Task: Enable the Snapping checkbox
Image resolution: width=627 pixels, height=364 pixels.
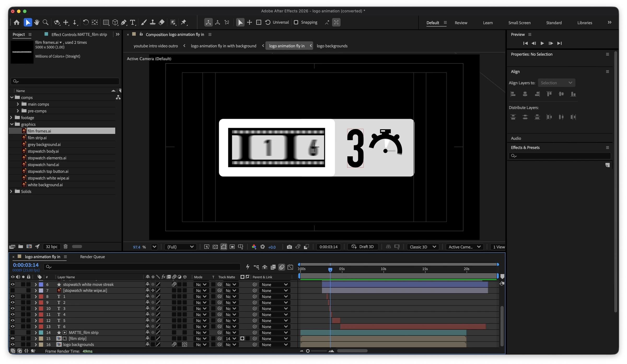Action: (x=296, y=22)
